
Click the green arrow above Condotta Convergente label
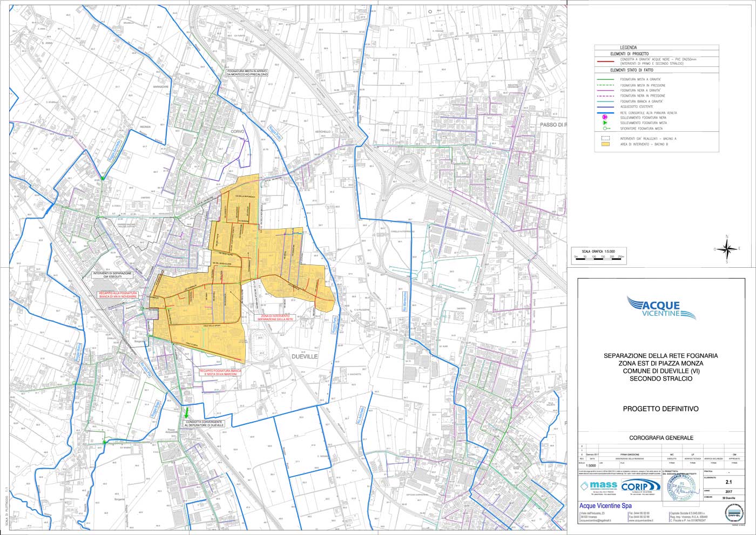[187, 412]
